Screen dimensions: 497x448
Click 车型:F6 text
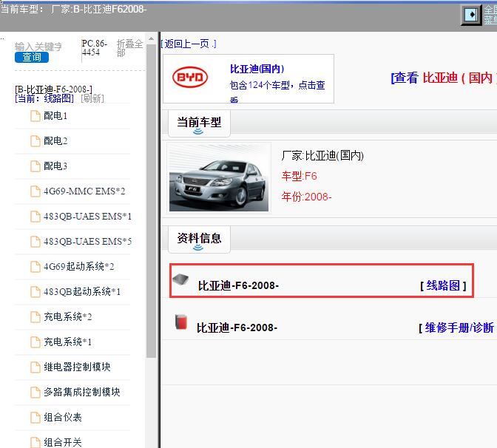300,176
